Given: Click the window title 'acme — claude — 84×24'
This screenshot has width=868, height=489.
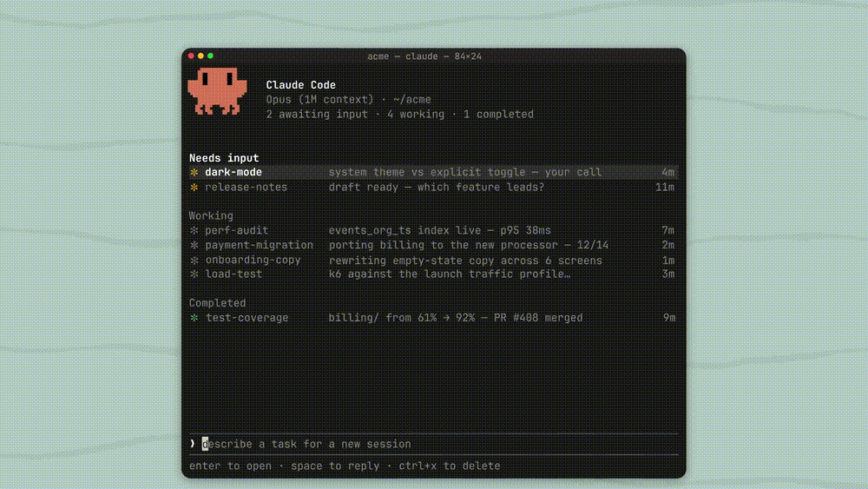Looking at the screenshot, I should point(424,56).
